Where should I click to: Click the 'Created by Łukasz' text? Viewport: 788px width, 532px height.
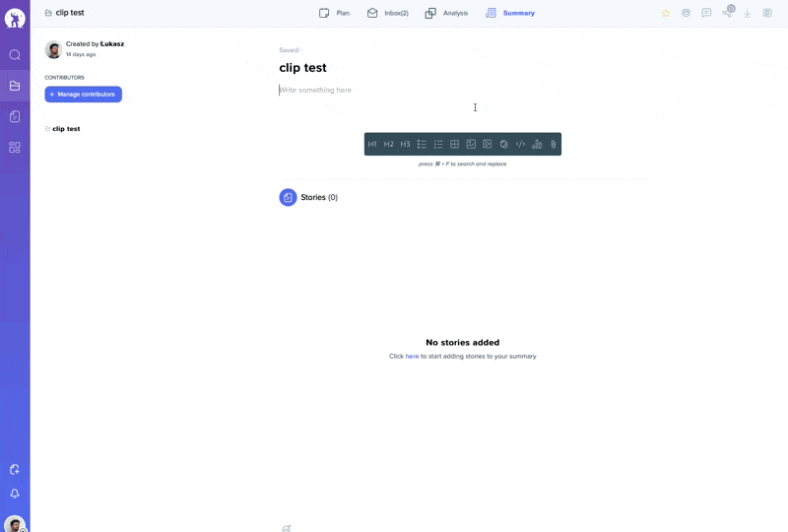(95, 43)
